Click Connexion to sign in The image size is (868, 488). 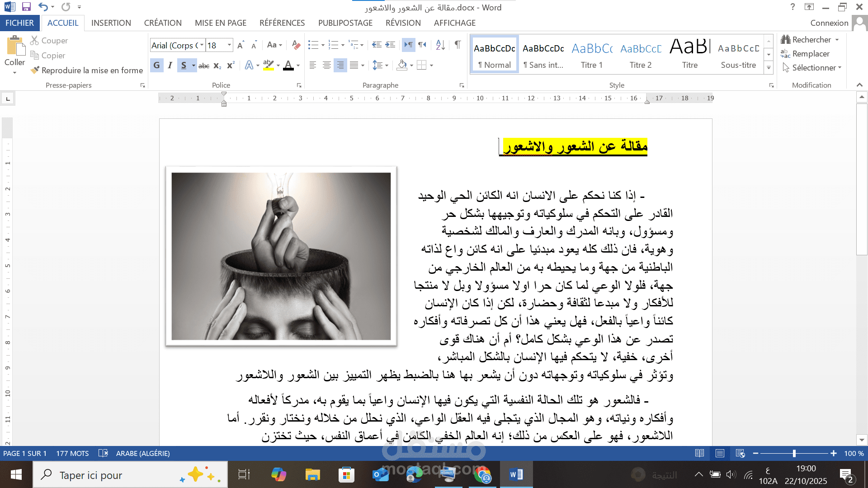[829, 23]
